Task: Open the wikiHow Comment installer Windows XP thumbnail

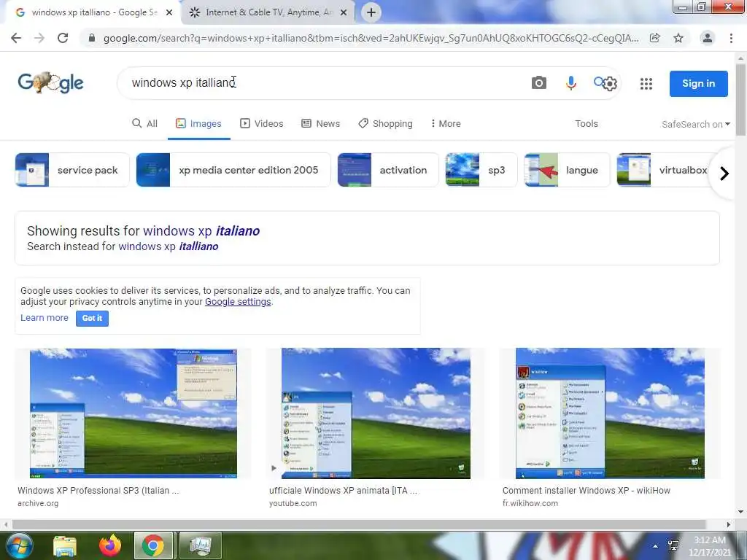Action: tap(610, 413)
